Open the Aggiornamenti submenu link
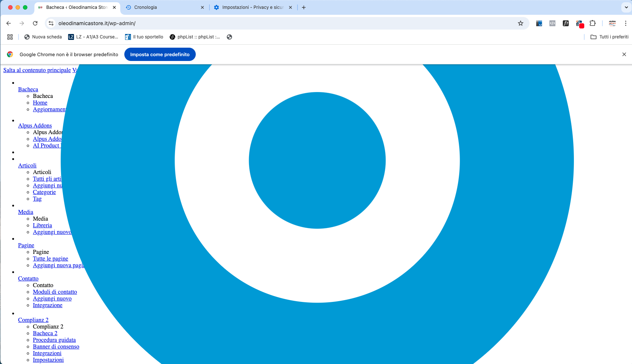 pyautogui.click(x=49, y=109)
